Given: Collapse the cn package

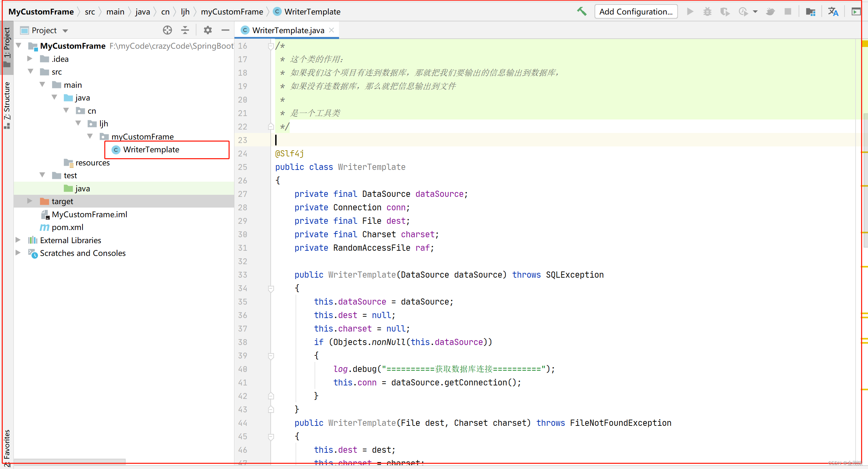Looking at the screenshot, I should point(66,111).
